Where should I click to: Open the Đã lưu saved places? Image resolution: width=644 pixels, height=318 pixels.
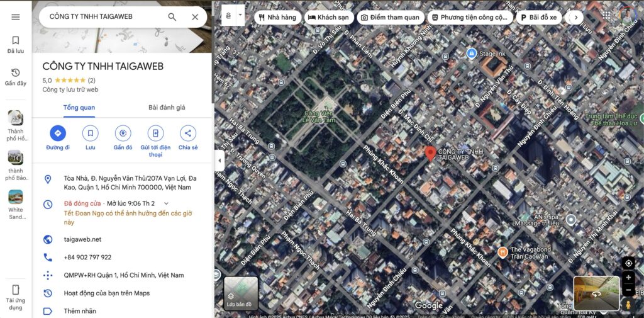click(x=16, y=45)
